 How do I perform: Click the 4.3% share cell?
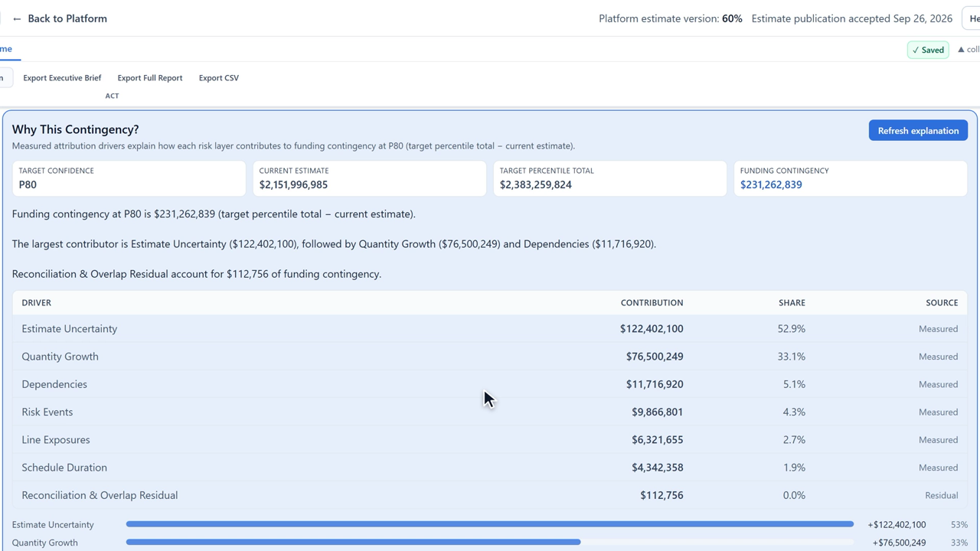794,412
